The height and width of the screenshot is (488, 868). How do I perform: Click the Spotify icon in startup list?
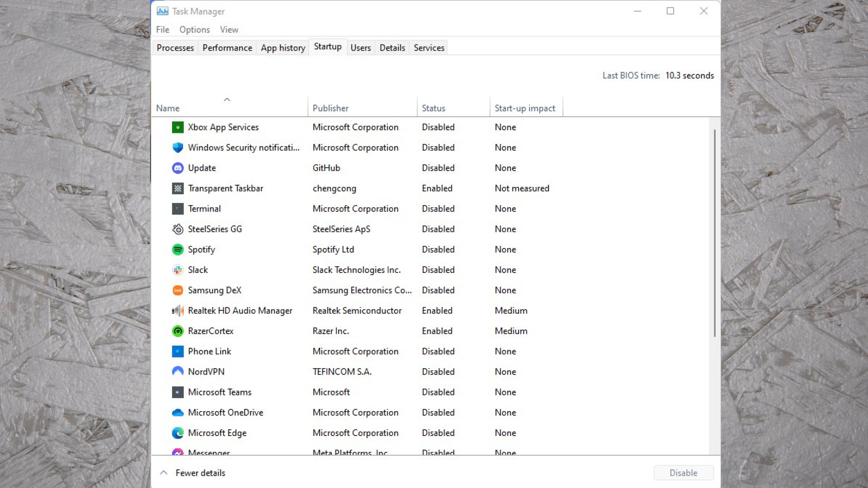click(177, 249)
